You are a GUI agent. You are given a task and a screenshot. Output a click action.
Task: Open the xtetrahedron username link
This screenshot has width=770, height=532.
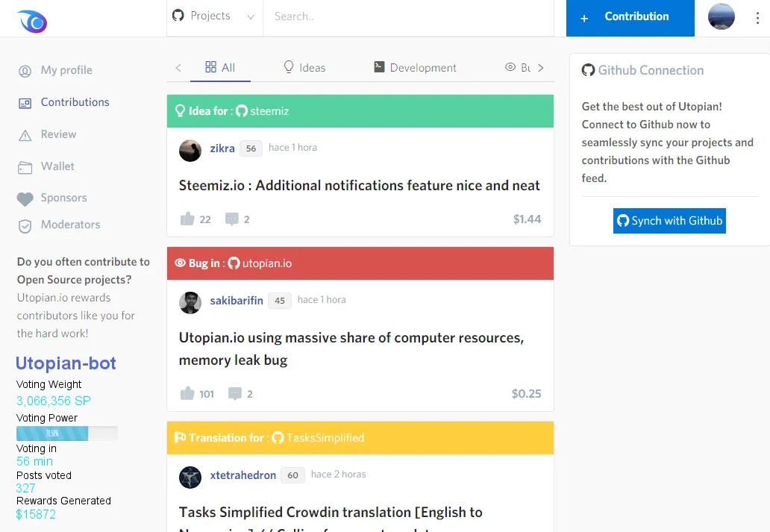pos(243,475)
